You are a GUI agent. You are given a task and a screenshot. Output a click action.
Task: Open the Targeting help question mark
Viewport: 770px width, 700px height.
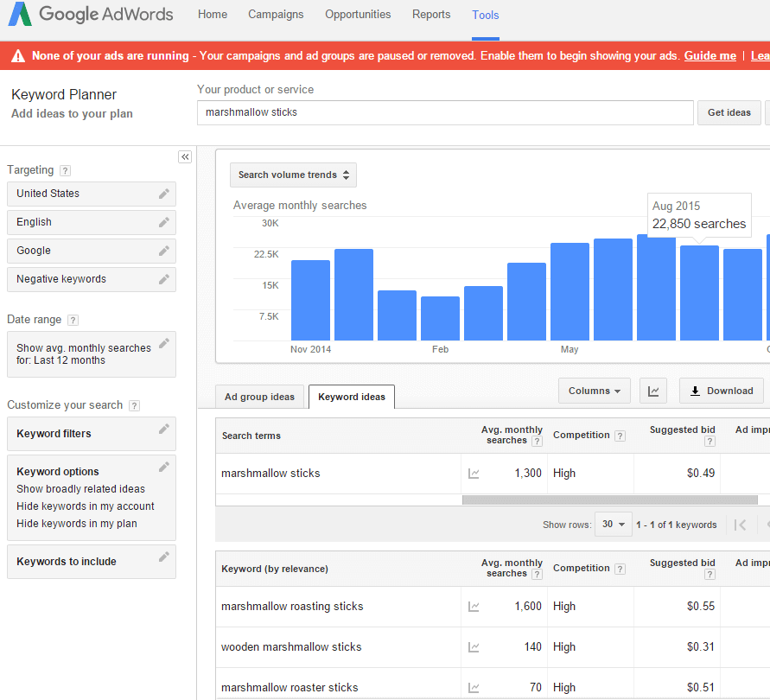pos(65,170)
